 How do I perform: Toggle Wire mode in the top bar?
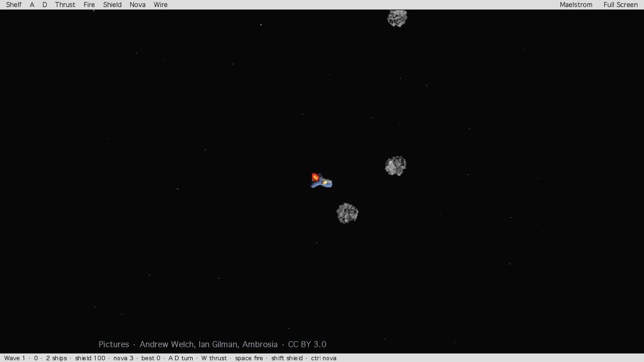160,5
